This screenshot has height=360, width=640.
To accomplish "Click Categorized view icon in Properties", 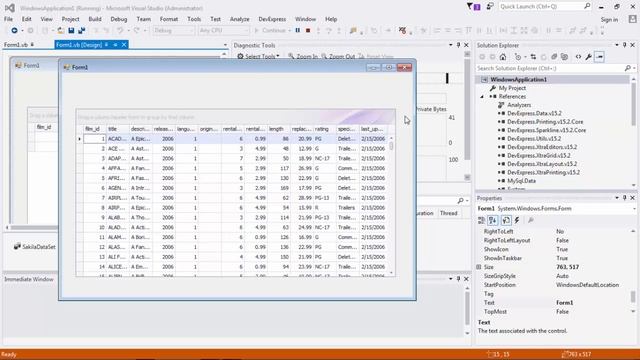I will pos(482,220).
